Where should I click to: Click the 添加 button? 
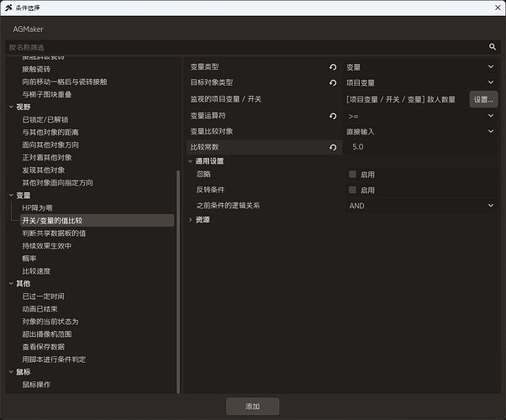(252, 406)
